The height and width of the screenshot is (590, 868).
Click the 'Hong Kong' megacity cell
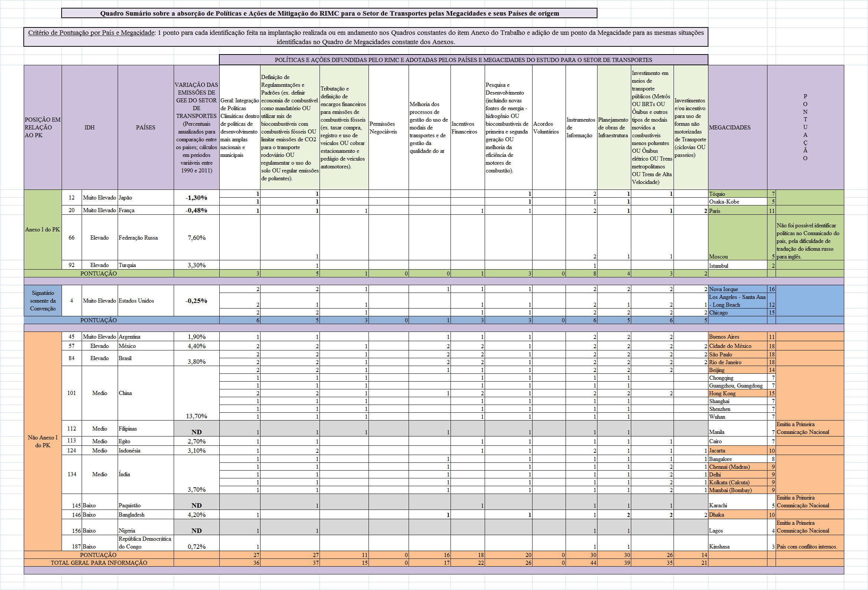click(738, 393)
